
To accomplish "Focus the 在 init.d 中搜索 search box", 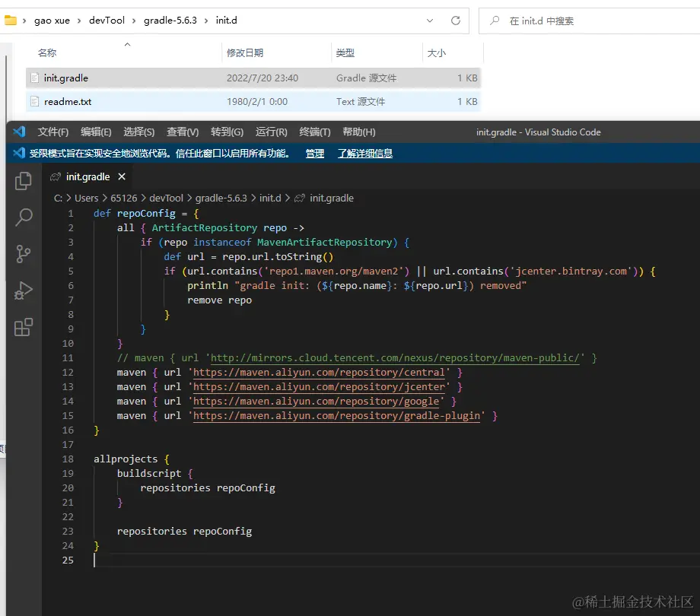I will tap(589, 21).
